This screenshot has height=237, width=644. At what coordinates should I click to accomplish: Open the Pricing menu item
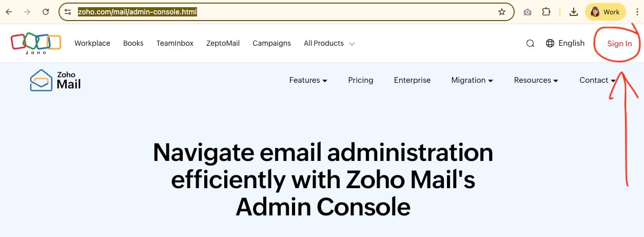(361, 80)
